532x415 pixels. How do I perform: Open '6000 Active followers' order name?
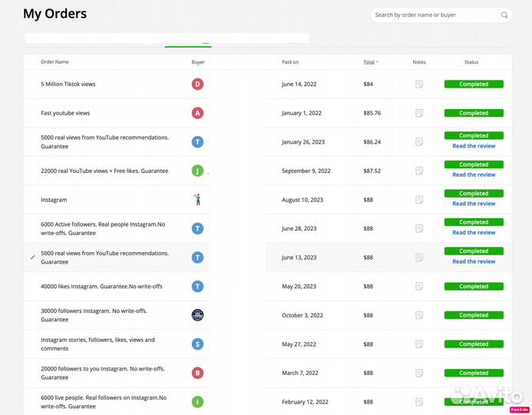coord(103,228)
